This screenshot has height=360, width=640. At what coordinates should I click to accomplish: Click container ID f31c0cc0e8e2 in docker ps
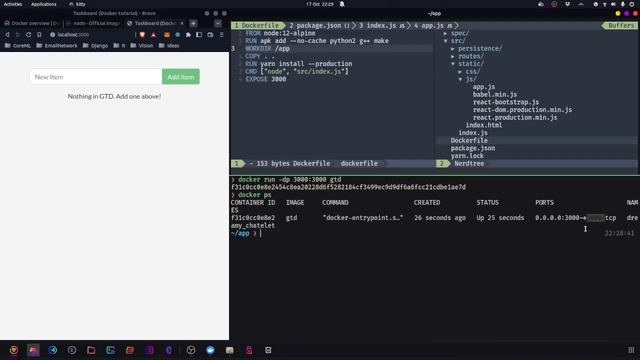pos(253,218)
